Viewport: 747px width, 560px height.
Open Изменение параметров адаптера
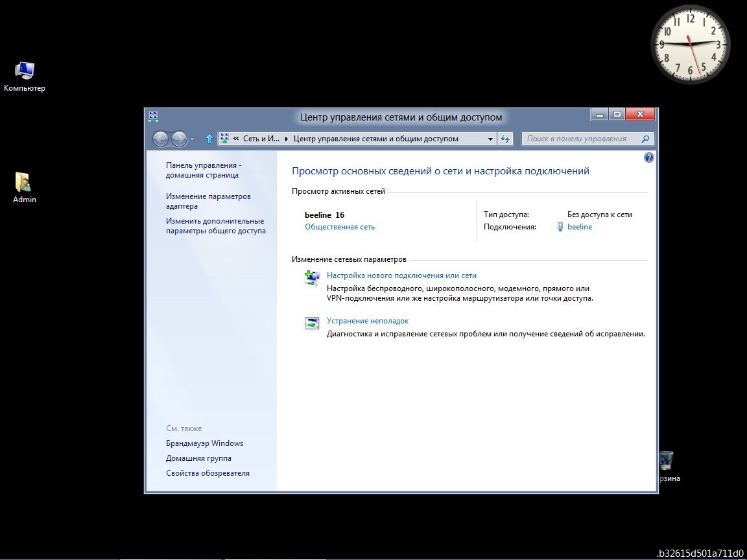point(208,201)
